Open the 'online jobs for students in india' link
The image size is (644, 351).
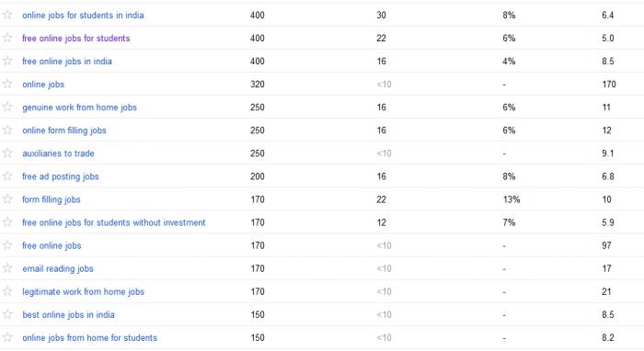coord(83,16)
